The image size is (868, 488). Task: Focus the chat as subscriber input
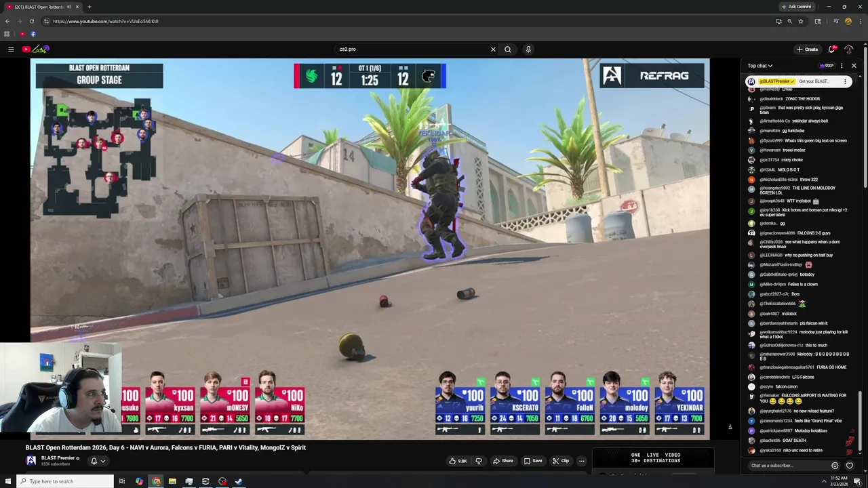click(x=789, y=466)
